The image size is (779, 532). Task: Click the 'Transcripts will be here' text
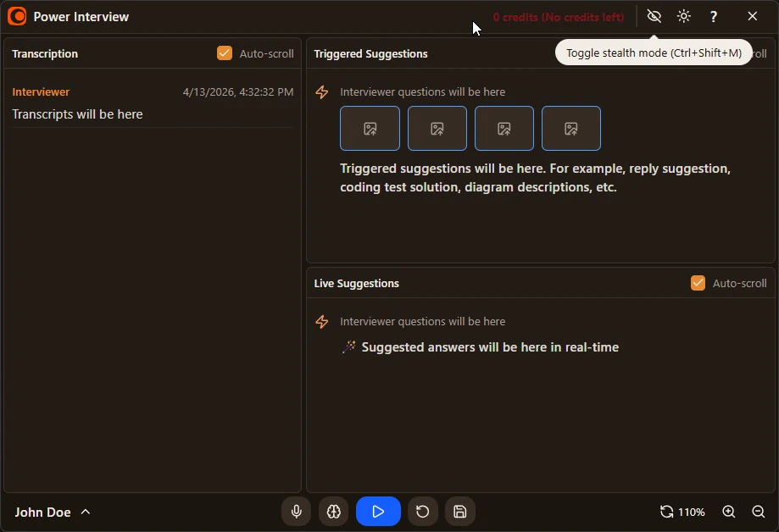pos(77,114)
